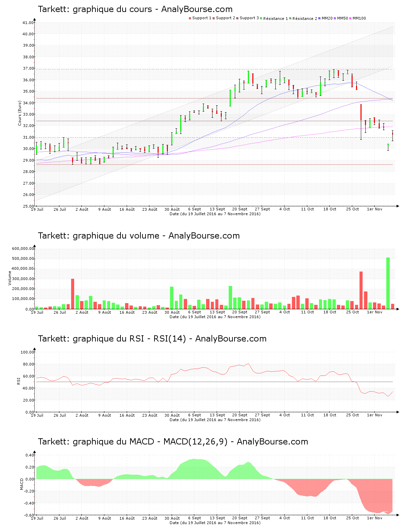Click the title 'Tarkett: graphique du volume'
Screen dimensions: 412x532
[x=99, y=236]
